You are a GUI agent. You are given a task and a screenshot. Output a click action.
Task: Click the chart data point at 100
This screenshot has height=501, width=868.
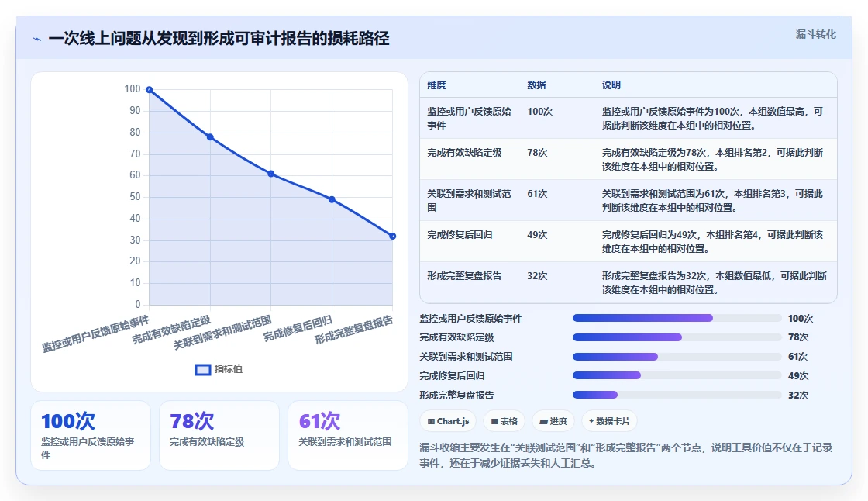[149, 89]
